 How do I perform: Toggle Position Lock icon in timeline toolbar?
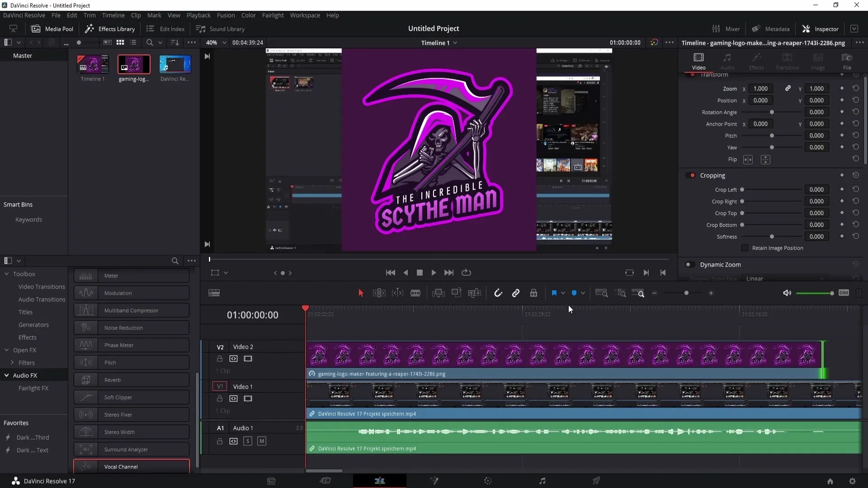point(533,293)
